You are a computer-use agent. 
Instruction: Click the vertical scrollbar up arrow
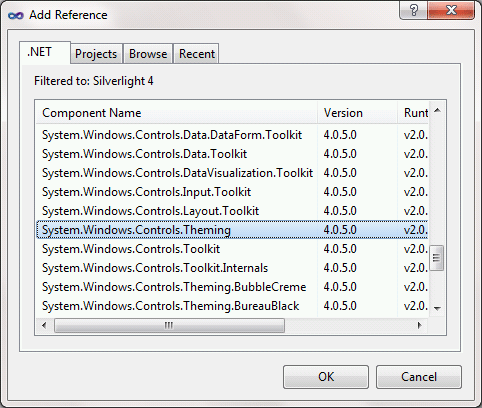tap(437, 110)
